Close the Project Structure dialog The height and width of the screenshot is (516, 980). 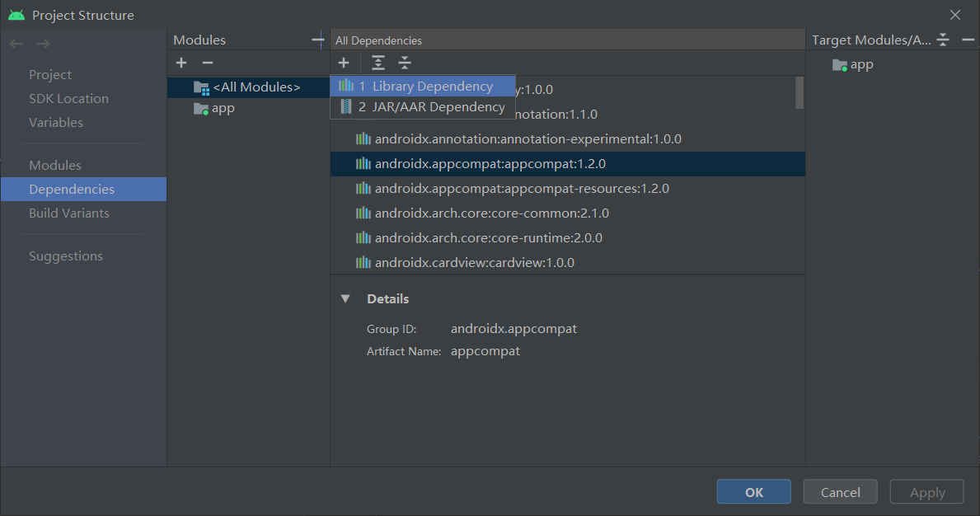tap(955, 15)
